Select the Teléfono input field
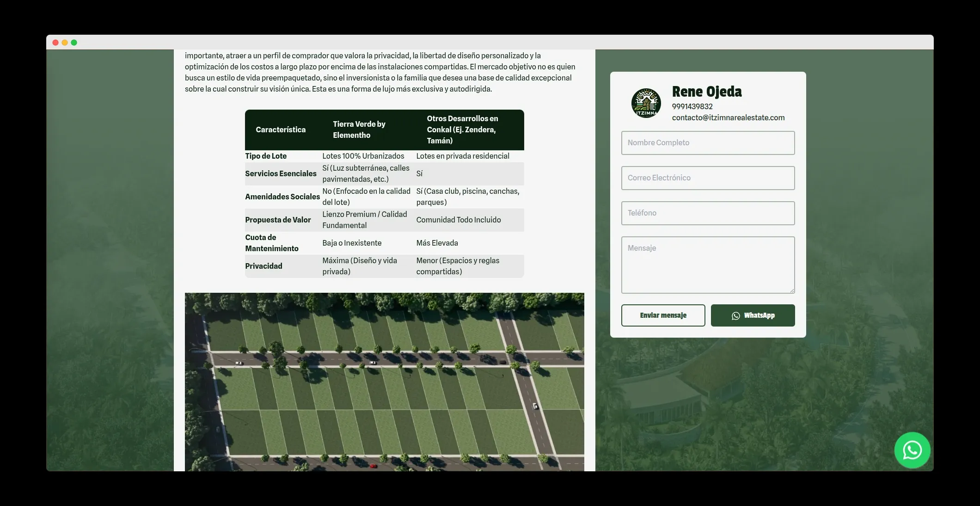 [x=708, y=213]
